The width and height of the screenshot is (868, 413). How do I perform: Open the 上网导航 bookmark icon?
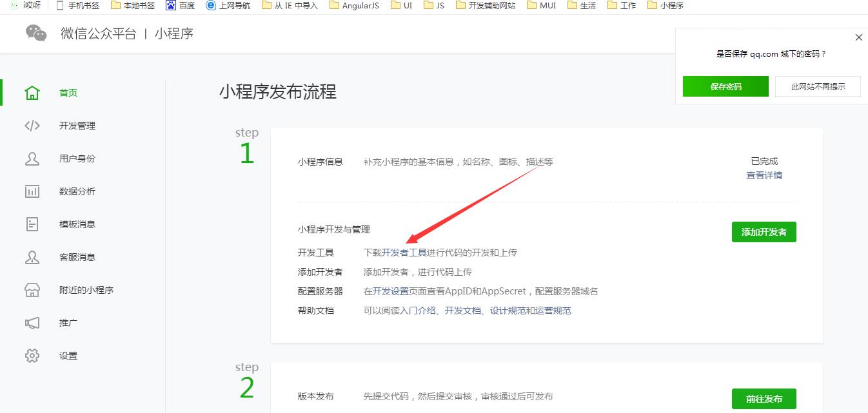[211, 5]
